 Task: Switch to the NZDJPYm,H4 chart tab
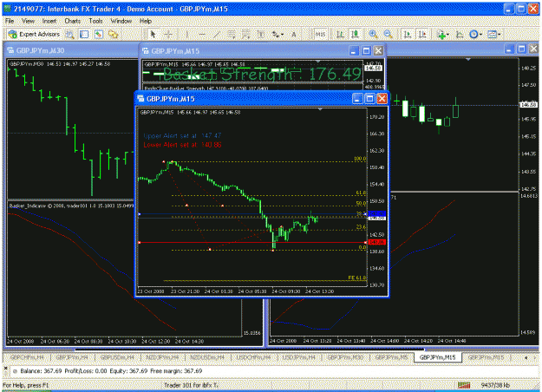click(x=162, y=357)
